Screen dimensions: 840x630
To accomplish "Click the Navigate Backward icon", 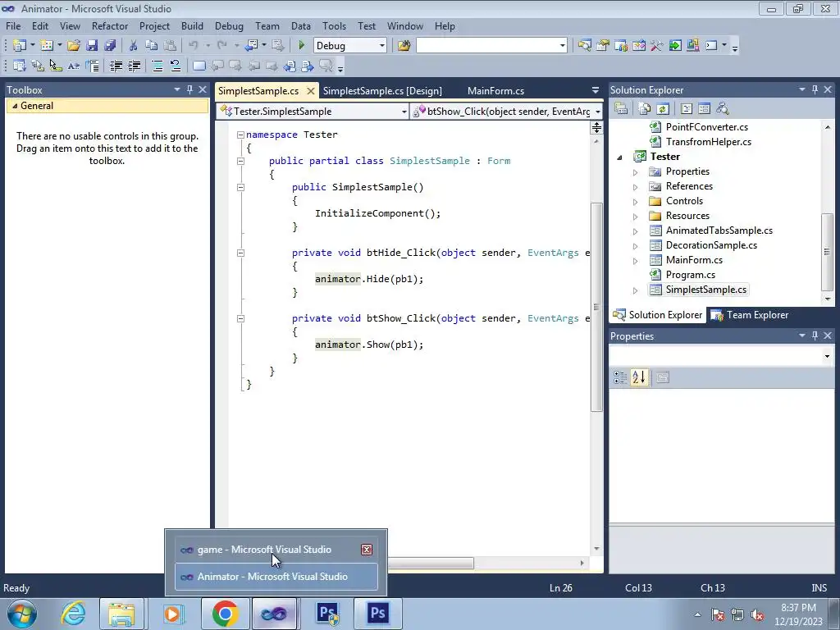I will point(251,46).
